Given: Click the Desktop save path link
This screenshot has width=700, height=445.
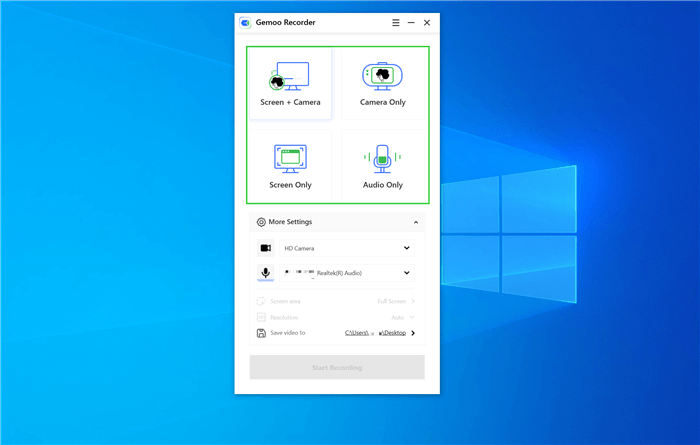Looking at the screenshot, I should pyautogui.click(x=376, y=333).
